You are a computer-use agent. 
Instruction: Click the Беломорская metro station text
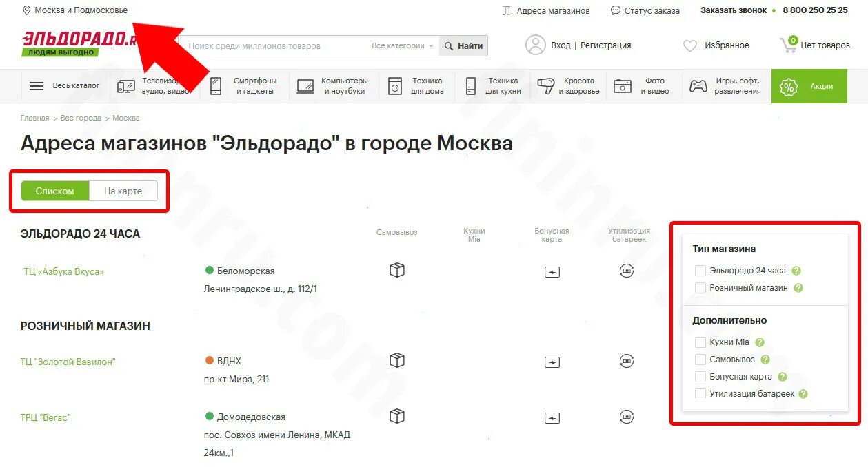tap(245, 271)
